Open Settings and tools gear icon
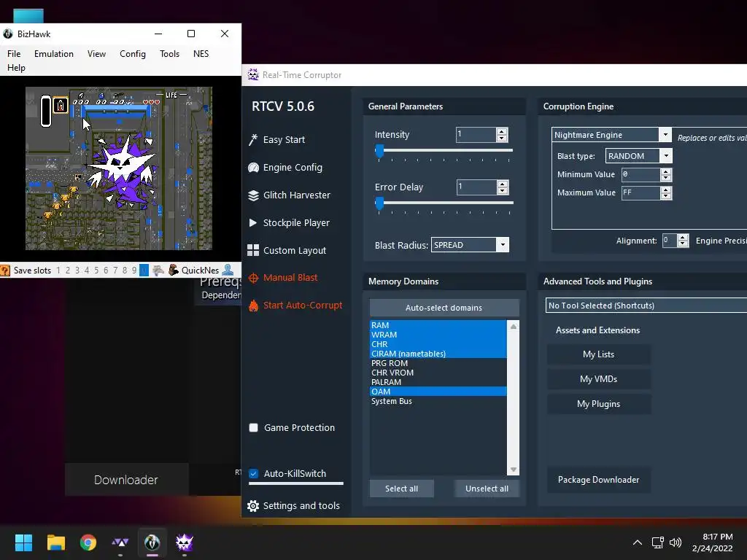 (253, 506)
